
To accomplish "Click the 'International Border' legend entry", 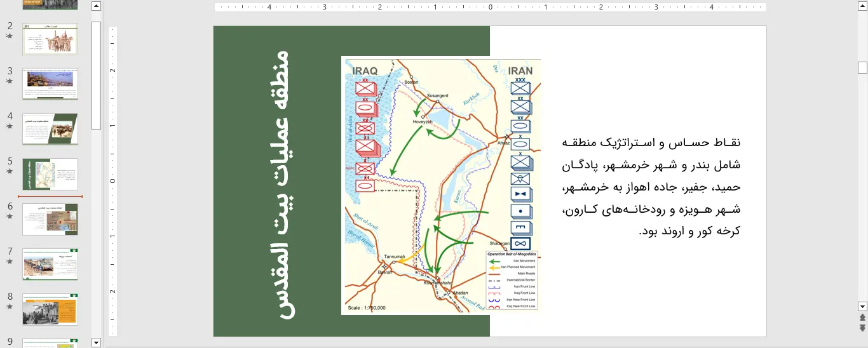I will 521,280.
